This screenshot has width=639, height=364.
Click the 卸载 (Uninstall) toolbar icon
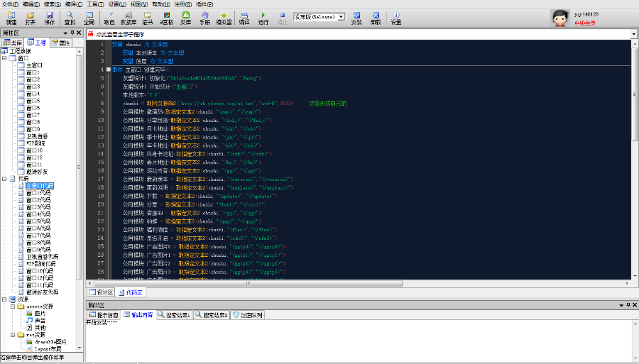click(376, 18)
